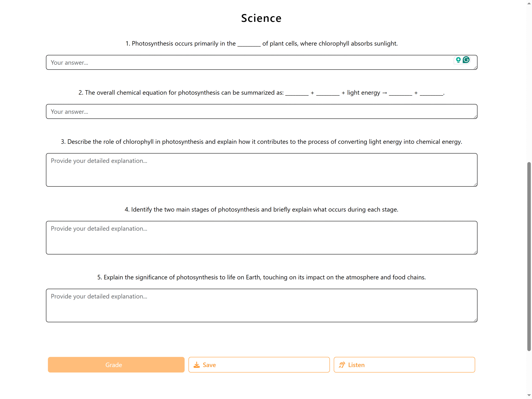Focus the answer field for question 1
Image resolution: width=532 pixels, height=399 pixels.
[x=261, y=62]
